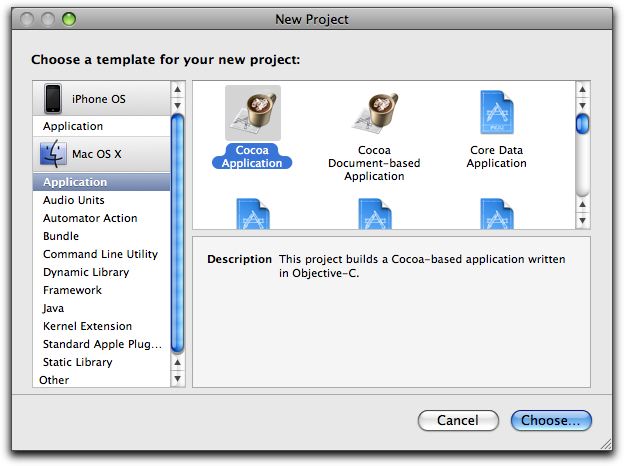
Task: Select the Core Data Application template icon
Action: tap(497, 113)
